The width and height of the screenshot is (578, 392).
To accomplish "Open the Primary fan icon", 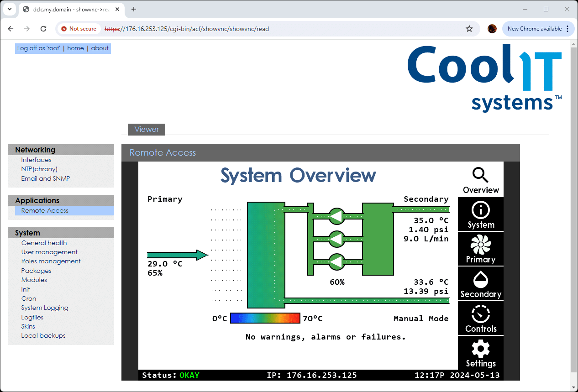I will pyautogui.click(x=480, y=245).
